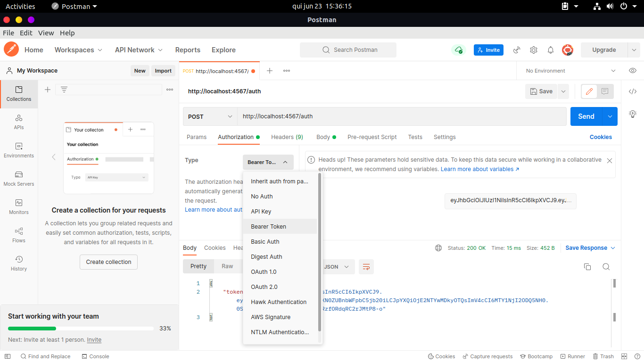The image size is (644, 362).
Task: Open the File menu
Action: point(8,33)
